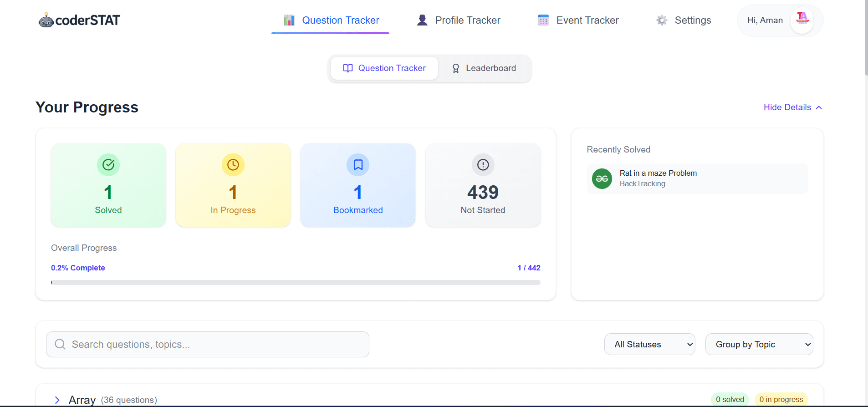Screen dimensions: 868x407
Task: Expand the Array topic chevron
Action: click(x=57, y=400)
